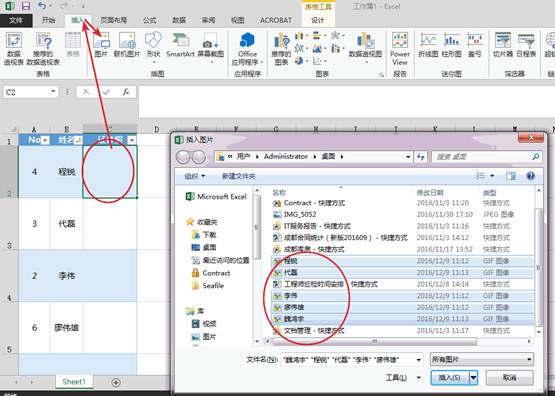Select 桌面 (Desktop) in favorites

(204, 247)
